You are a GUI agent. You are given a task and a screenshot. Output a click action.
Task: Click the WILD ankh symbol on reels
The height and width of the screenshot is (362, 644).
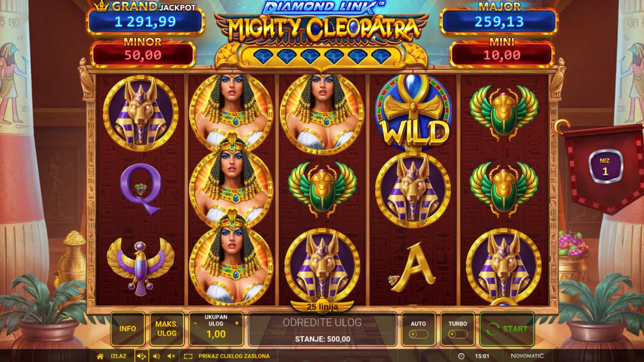[413, 113]
